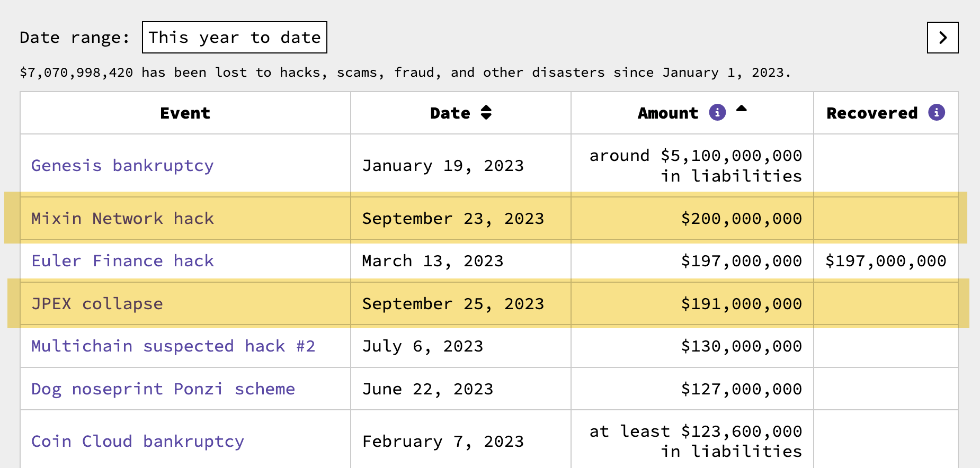This screenshot has width=980, height=468.
Task: Click the 'Date range:' label
Action: (75, 38)
